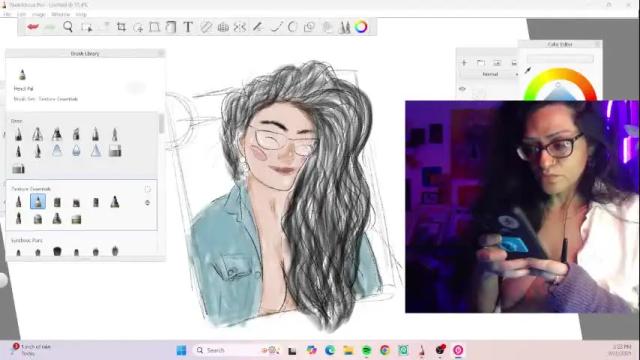
Task: Click the Brush Library vertical scrollbar
Action: [x=161, y=123]
